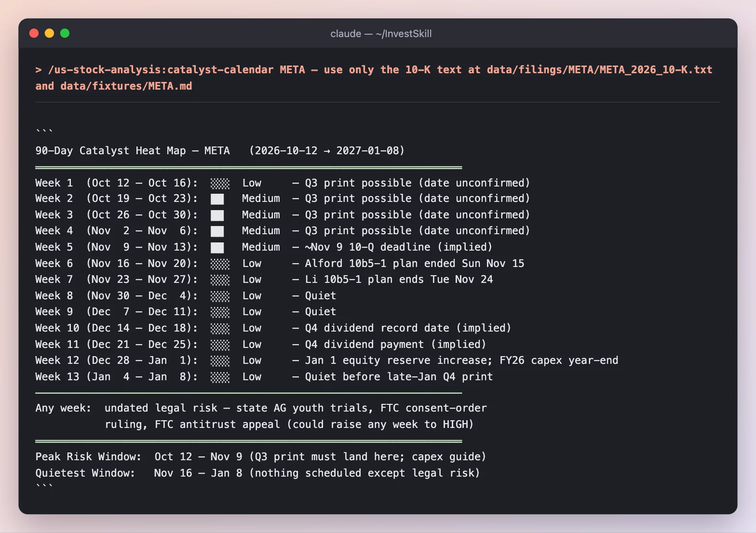Viewport: 756px width, 533px height.
Task: Click the 'Q4 dividend payment (implied)' line
Action: pyautogui.click(x=395, y=345)
